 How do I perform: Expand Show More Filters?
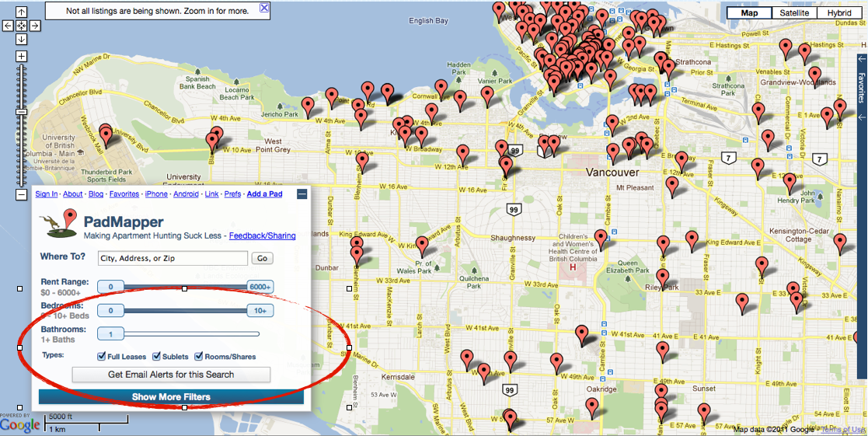coord(171,397)
